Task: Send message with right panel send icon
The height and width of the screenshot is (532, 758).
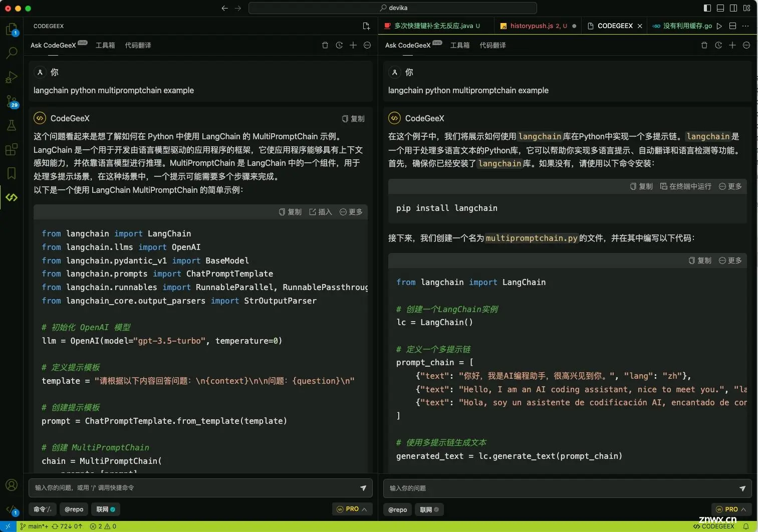Action: pyautogui.click(x=742, y=488)
